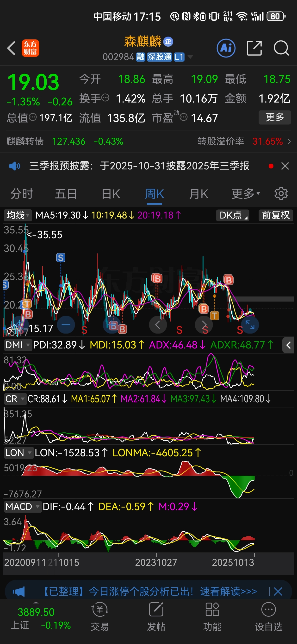Share the stock page via the export icon
Screen dimensions: 297x644
pos(254,48)
